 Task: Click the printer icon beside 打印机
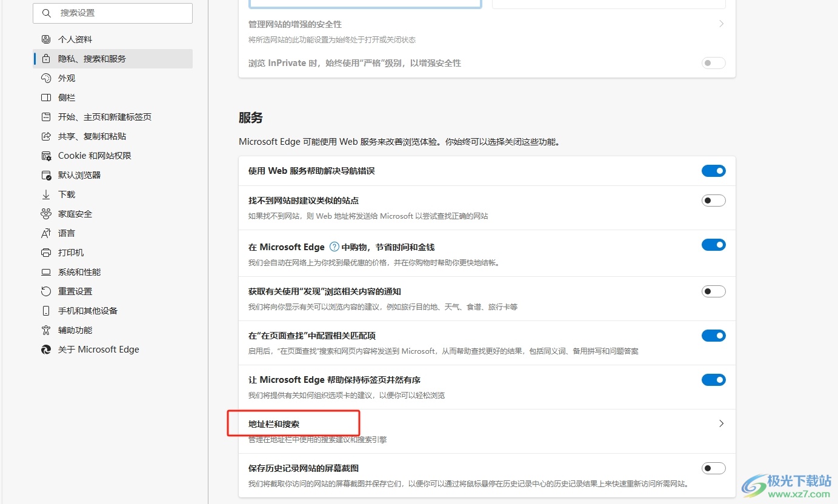click(46, 253)
